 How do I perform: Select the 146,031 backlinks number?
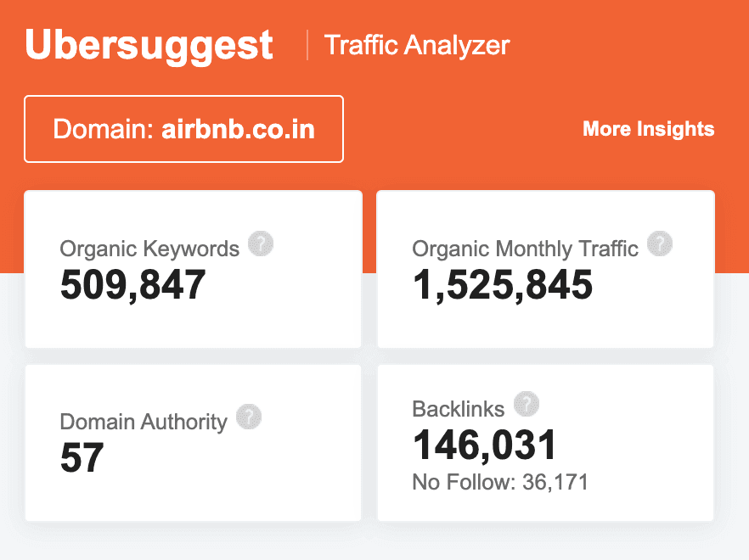[484, 443]
